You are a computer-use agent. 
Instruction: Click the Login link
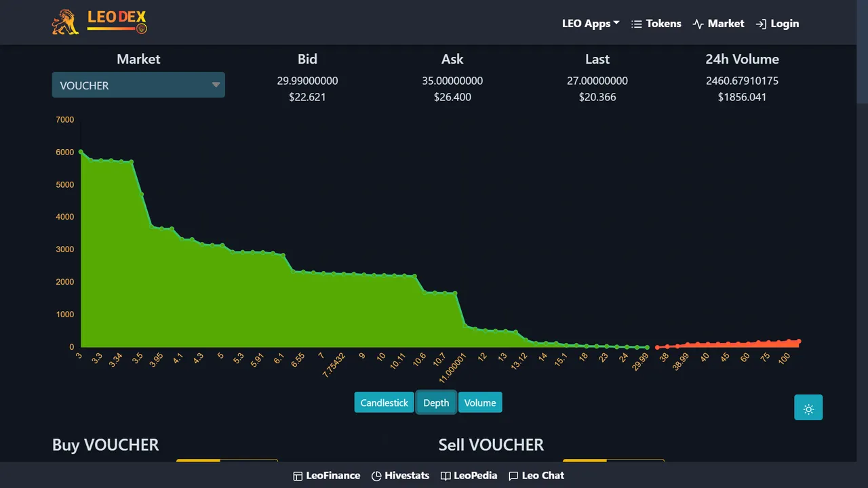pyautogui.click(x=777, y=24)
